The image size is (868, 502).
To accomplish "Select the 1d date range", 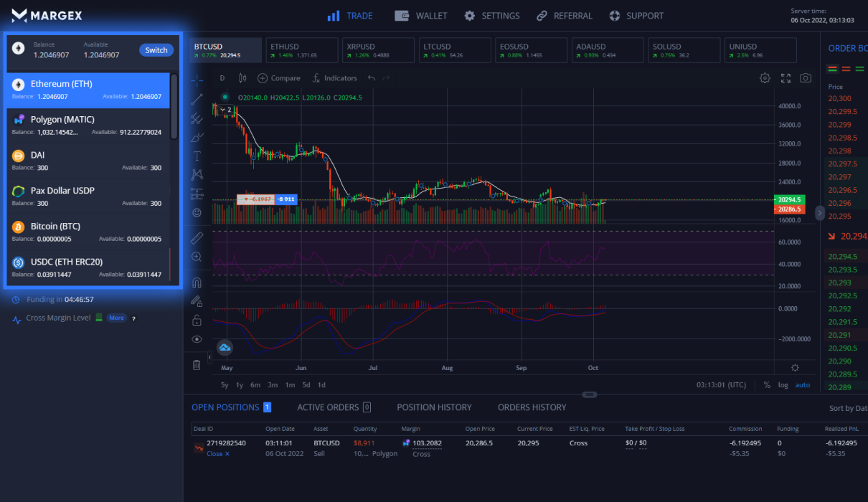I will click(x=321, y=385).
